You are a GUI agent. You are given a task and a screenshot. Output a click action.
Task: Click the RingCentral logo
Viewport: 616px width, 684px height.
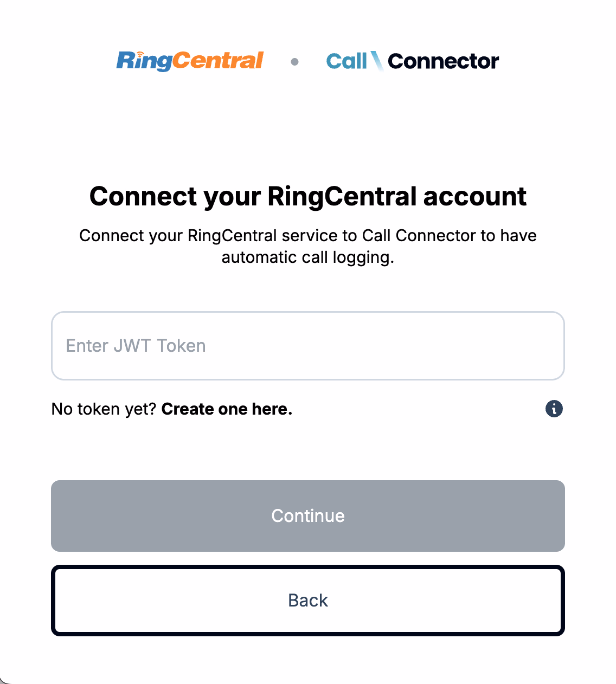pyautogui.click(x=190, y=61)
